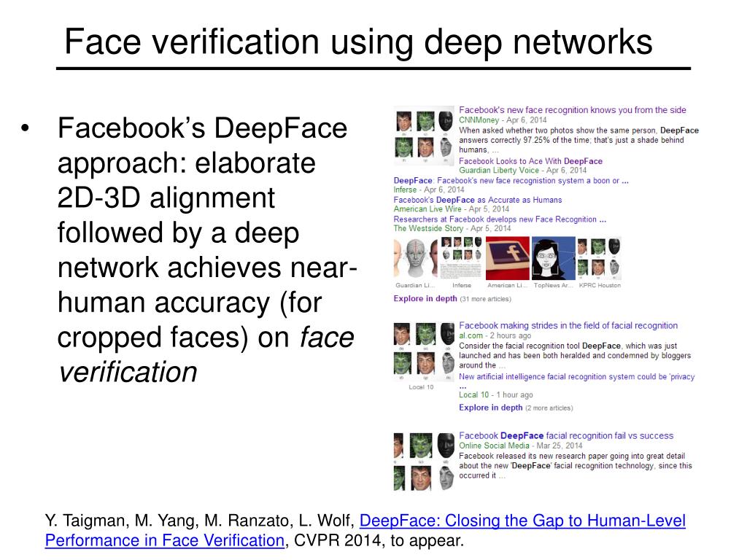The image size is (747, 560).
Task: Click the snippet mentioning 97.25% of the time
Action: 578,140
